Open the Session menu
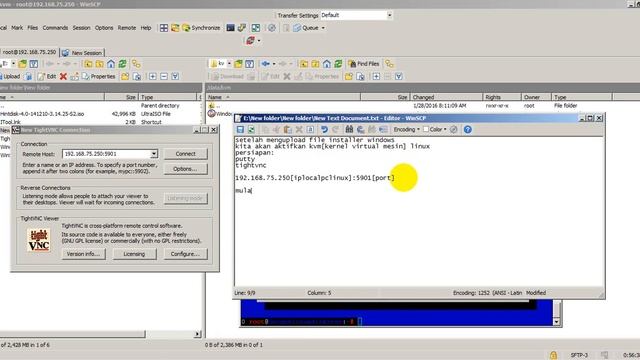Viewport: 640px width, 360px height. (x=81, y=28)
